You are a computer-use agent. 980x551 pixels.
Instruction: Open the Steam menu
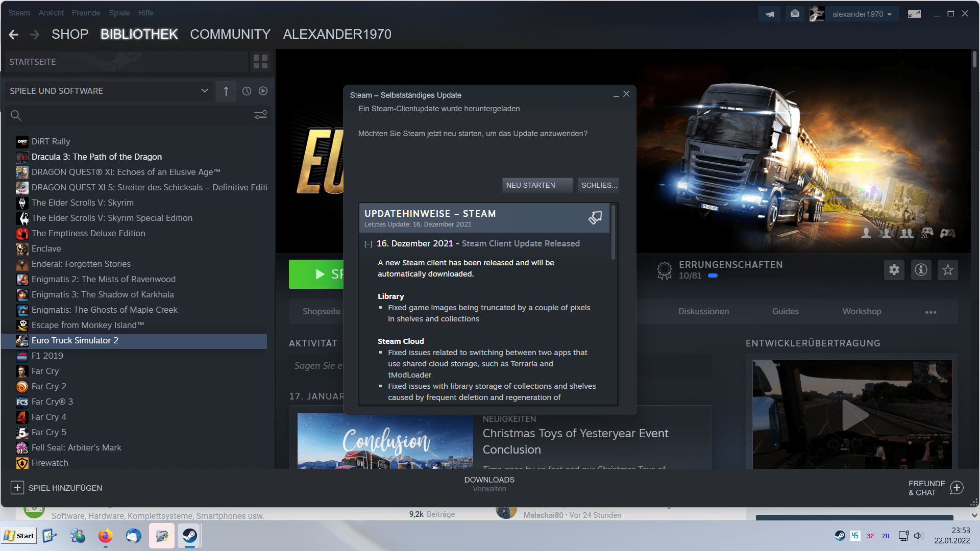click(x=19, y=13)
